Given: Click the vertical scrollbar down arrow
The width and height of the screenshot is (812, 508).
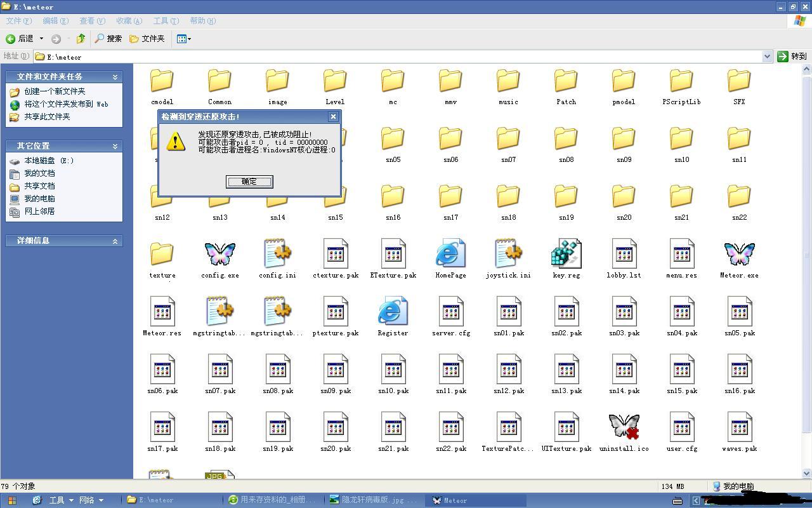Looking at the screenshot, I should click(x=807, y=473).
